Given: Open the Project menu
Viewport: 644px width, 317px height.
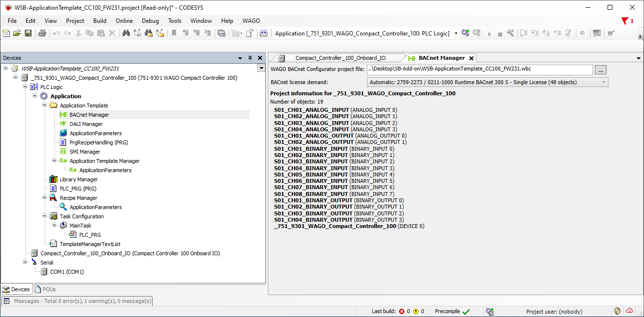Looking at the screenshot, I should pyautogui.click(x=75, y=21).
